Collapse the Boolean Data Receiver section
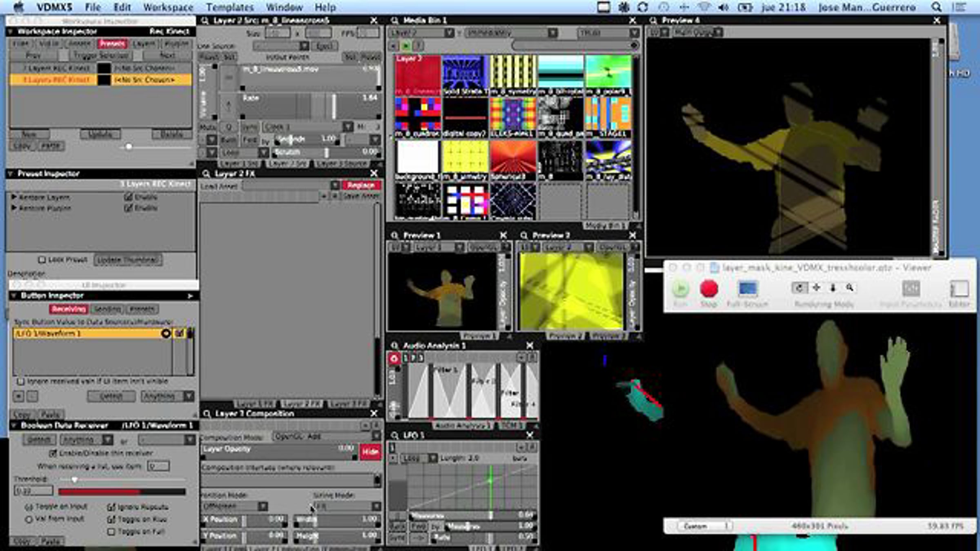This screenshot has height=551, width=980. pos(13,426)
